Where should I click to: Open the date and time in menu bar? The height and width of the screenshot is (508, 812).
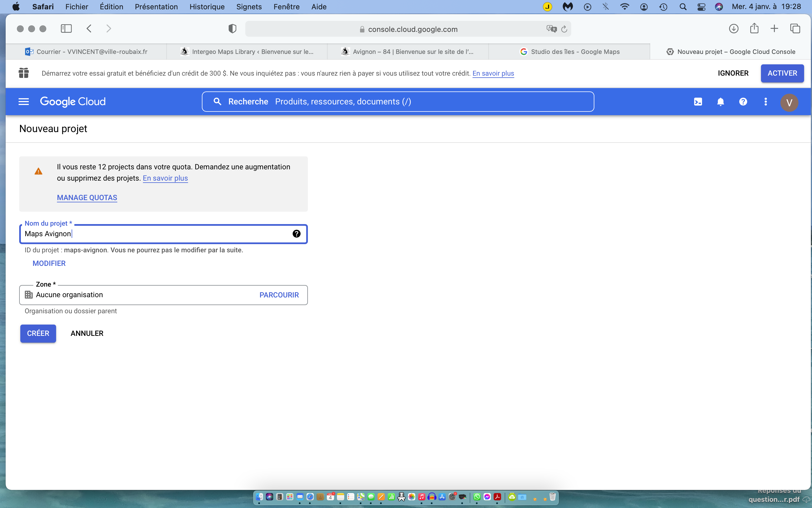coord(766,7)
